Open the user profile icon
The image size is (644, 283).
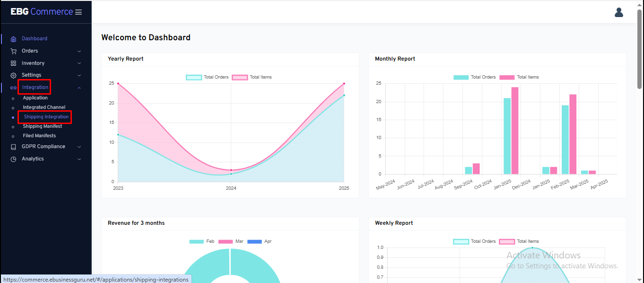pyautogui.click(x=618, y=12)
